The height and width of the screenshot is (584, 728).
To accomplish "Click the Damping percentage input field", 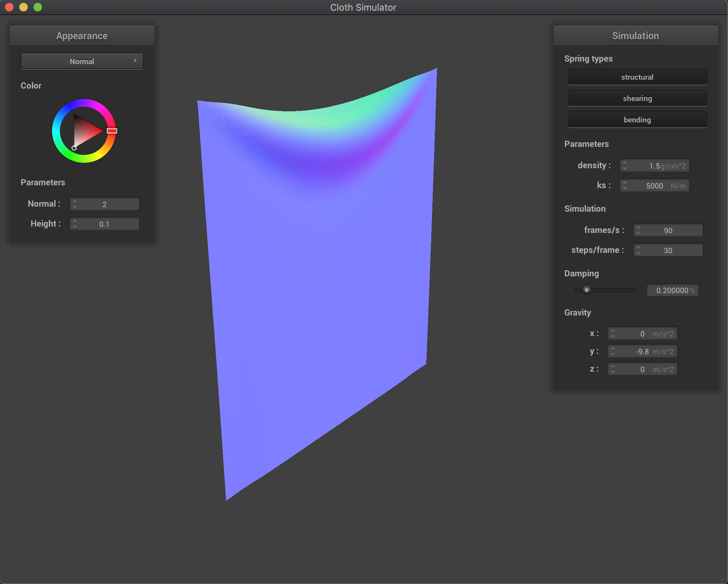I will coord(672,290).
